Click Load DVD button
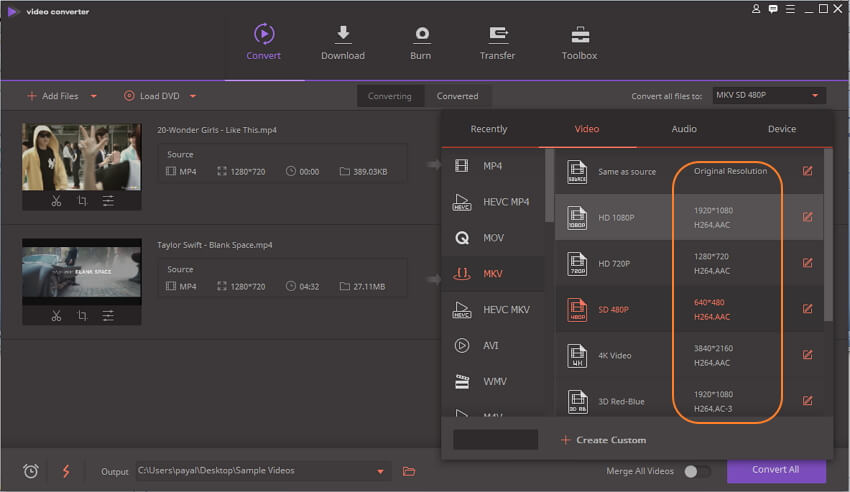 coord(152,96)
